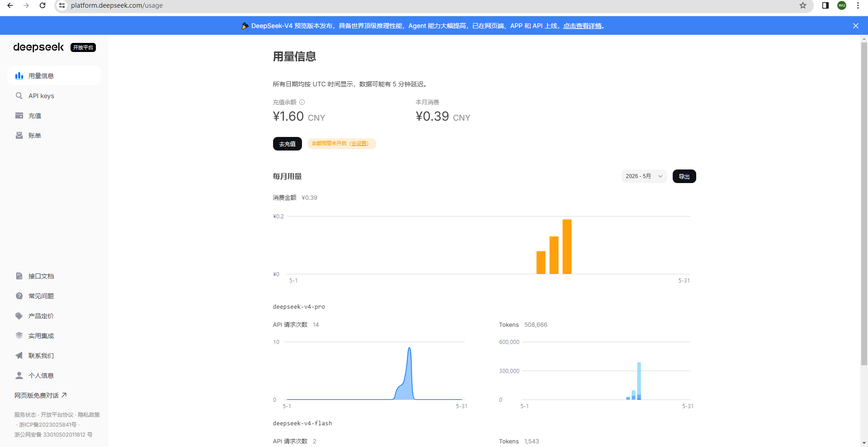Click the 实用集成 layers icon
This screenshot has width=868, height=447.
click(19, 335)
